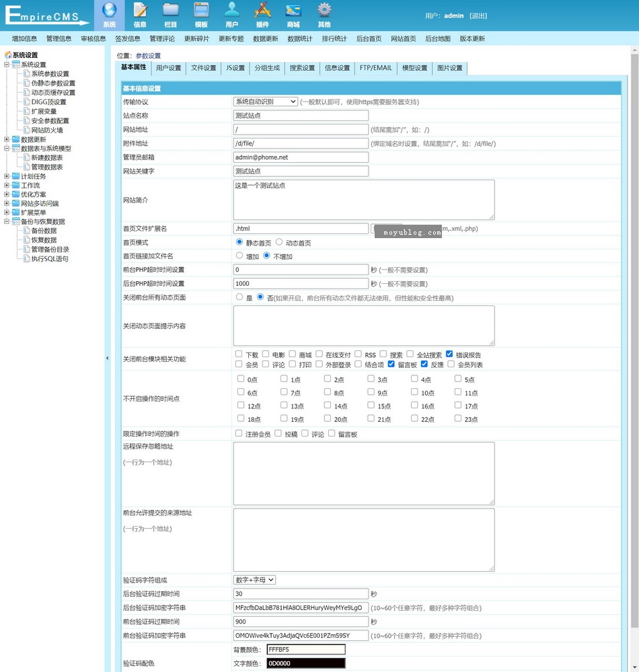This screenshot has height=672, width=639.
Task: Open 新建数据表 in the sidebar tree
Action: pos(47,157)
